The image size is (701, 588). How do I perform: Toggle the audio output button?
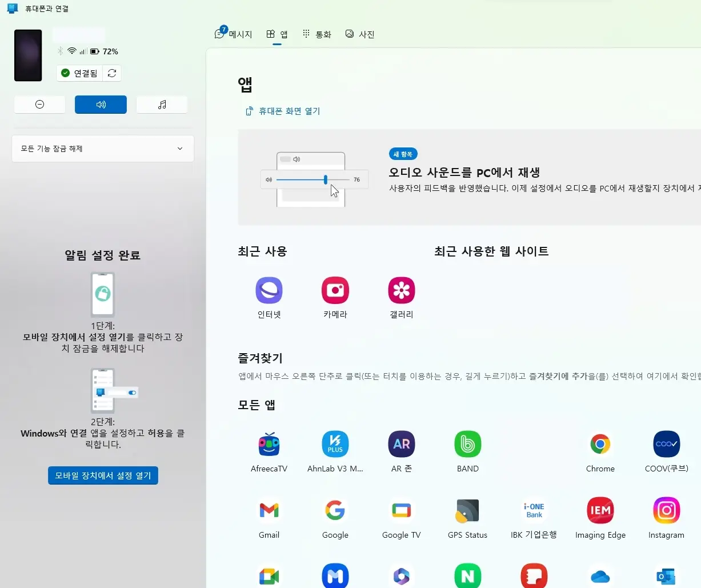click(101, 104)
